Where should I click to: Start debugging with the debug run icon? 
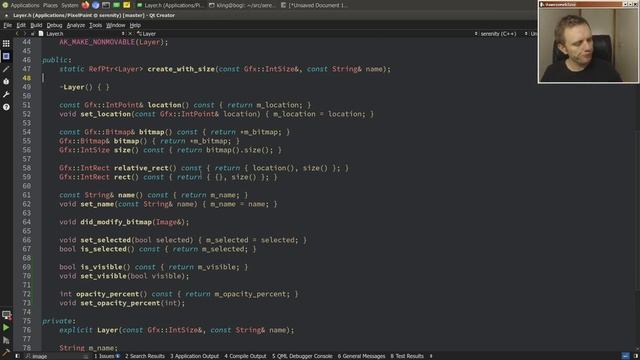pos(6,340)
